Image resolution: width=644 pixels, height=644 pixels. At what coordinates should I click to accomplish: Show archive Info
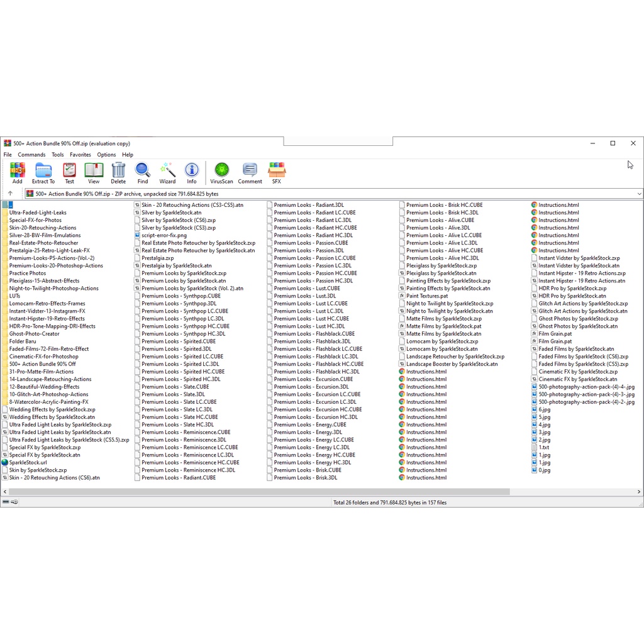pyautogui.click(x=192, y=172)
